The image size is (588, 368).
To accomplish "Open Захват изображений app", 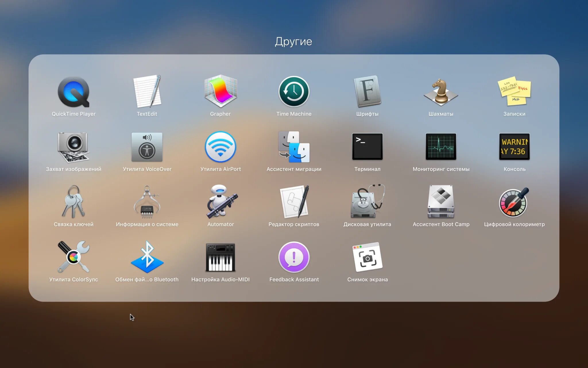I will click(73, 147).
